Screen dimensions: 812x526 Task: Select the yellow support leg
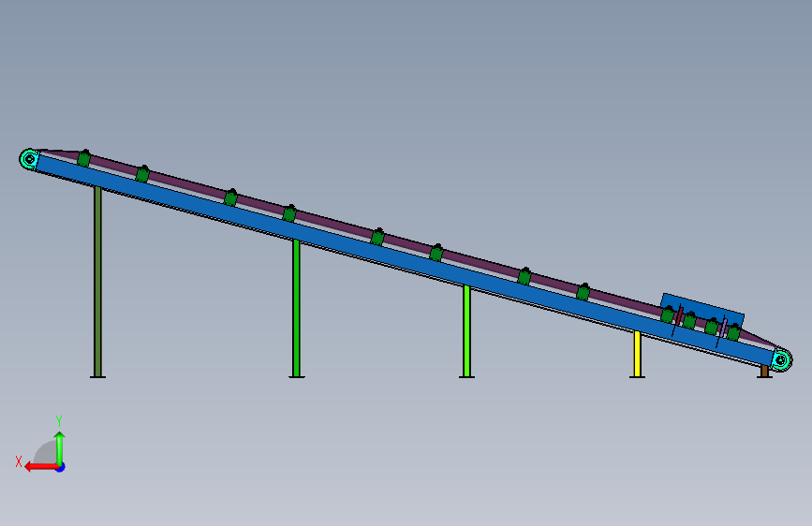(x=638, y=355)
